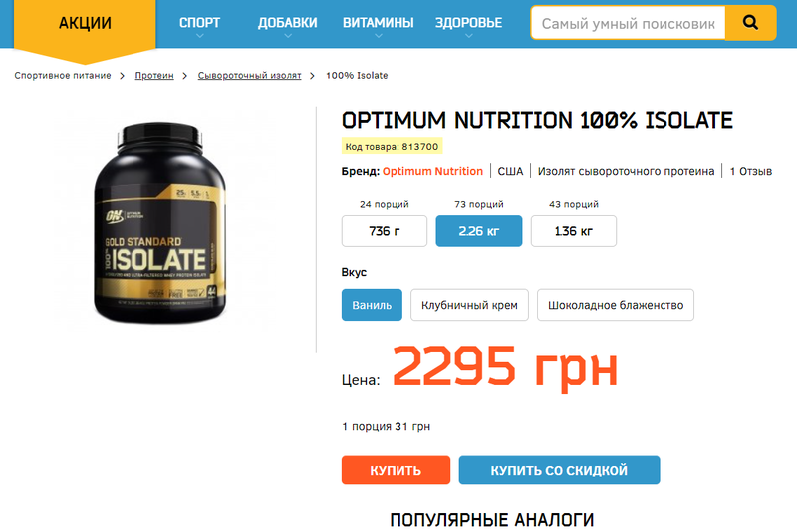
Task: Click the Купить со скидкой button
Action: pyautogui.click(x=559, y=470)
